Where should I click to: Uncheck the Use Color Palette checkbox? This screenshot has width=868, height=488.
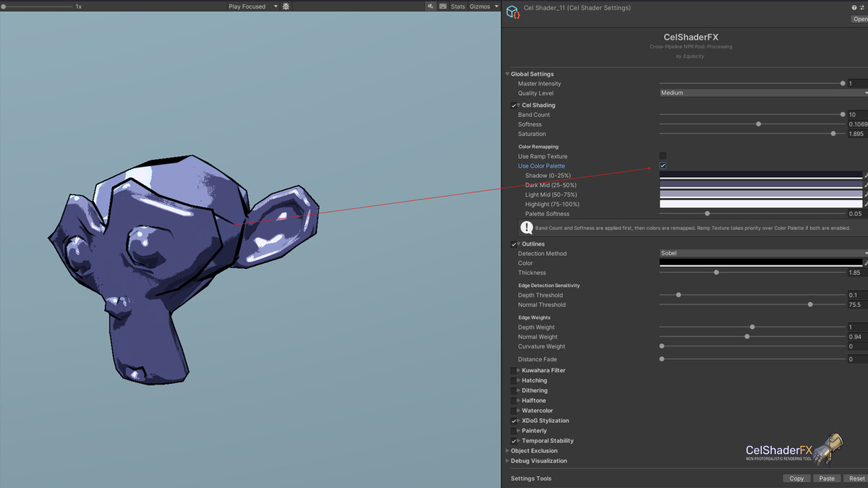tap(663, 166)
